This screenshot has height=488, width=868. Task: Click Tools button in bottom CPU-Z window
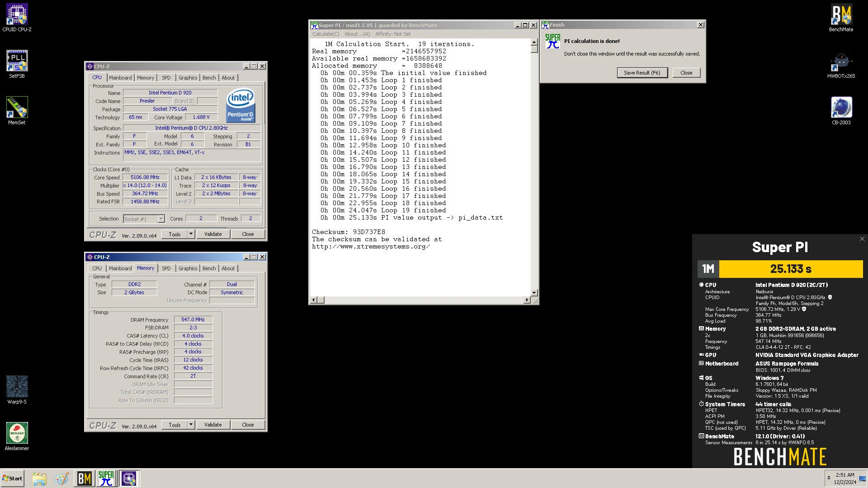pyautogui.click(x=175, y=425)
